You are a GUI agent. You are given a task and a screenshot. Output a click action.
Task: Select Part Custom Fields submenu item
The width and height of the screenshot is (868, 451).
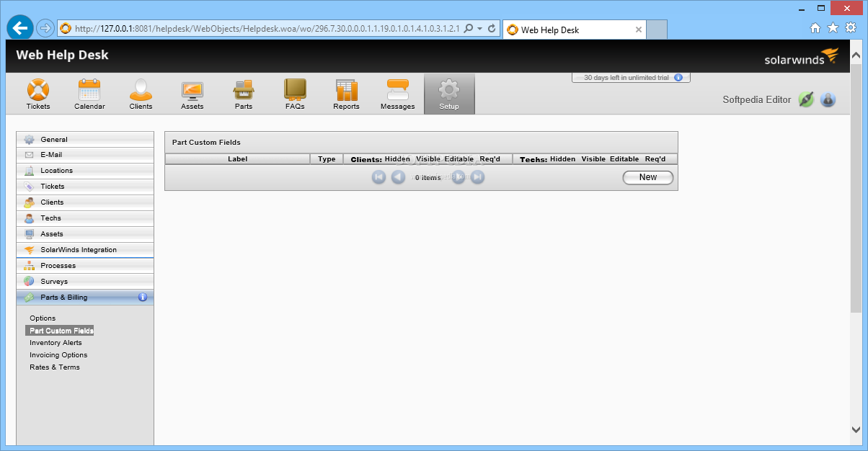(61, 331)
